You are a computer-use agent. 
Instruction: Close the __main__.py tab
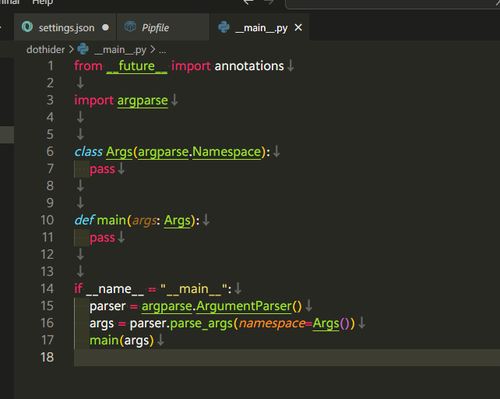pos(298,28)
